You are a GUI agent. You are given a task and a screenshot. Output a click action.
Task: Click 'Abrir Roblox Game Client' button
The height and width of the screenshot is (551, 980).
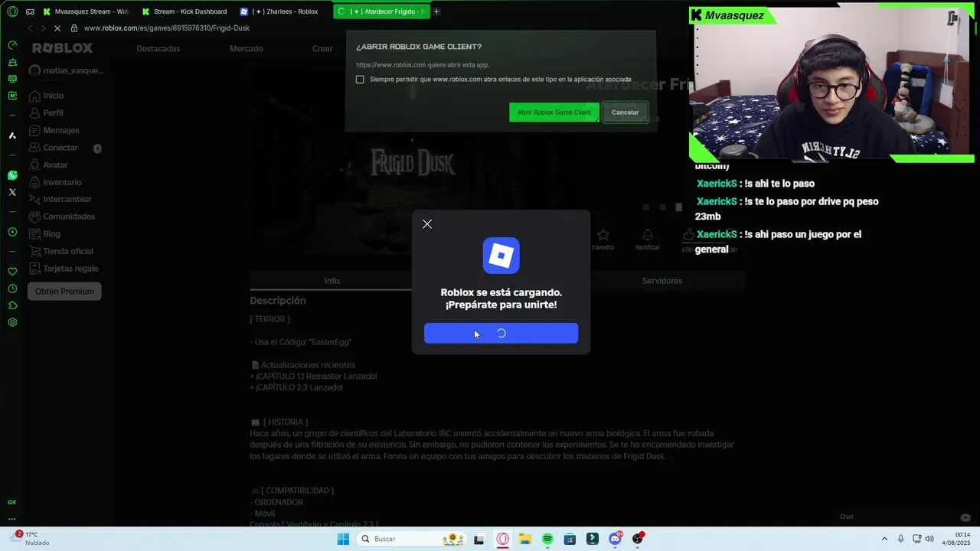point(554,112)
